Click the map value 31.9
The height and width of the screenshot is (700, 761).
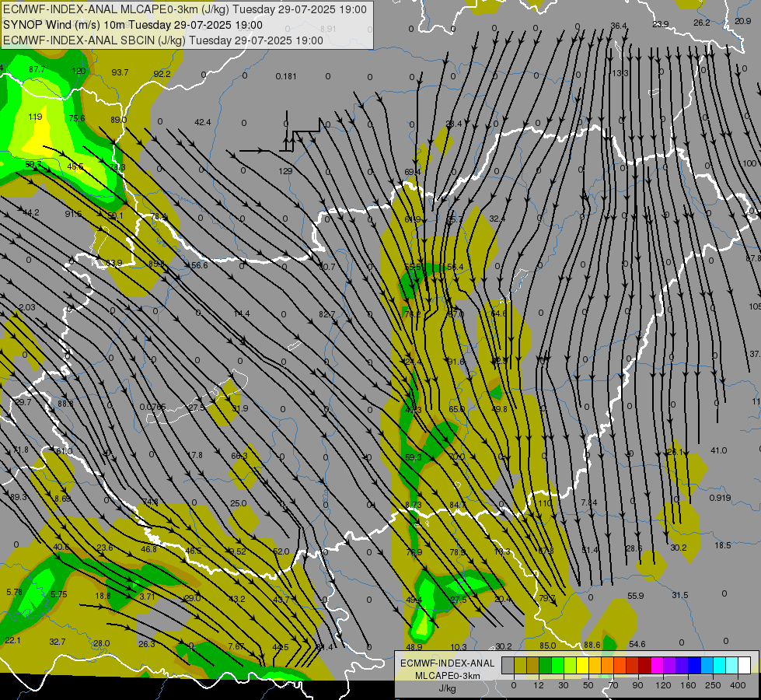coord(239,408)
